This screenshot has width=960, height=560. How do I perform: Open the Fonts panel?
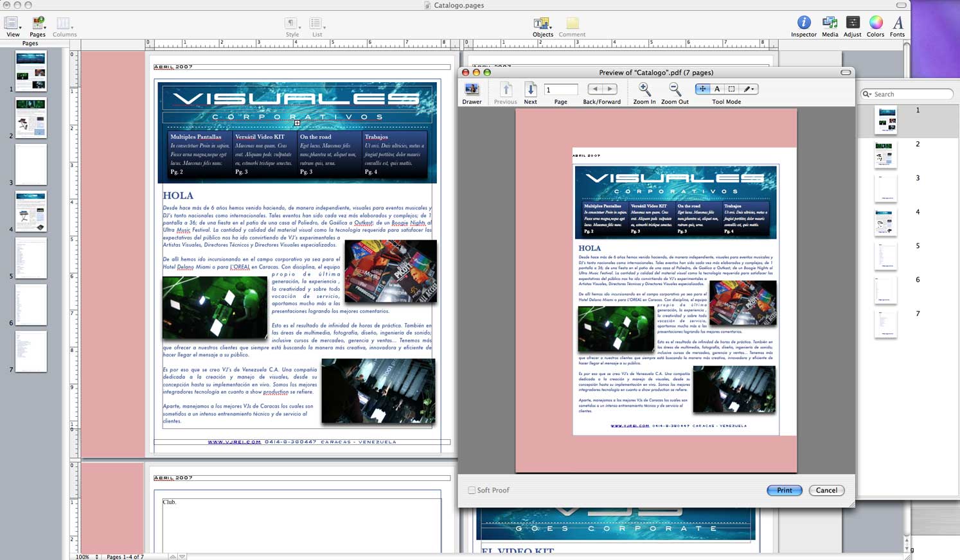pos(898,23)
